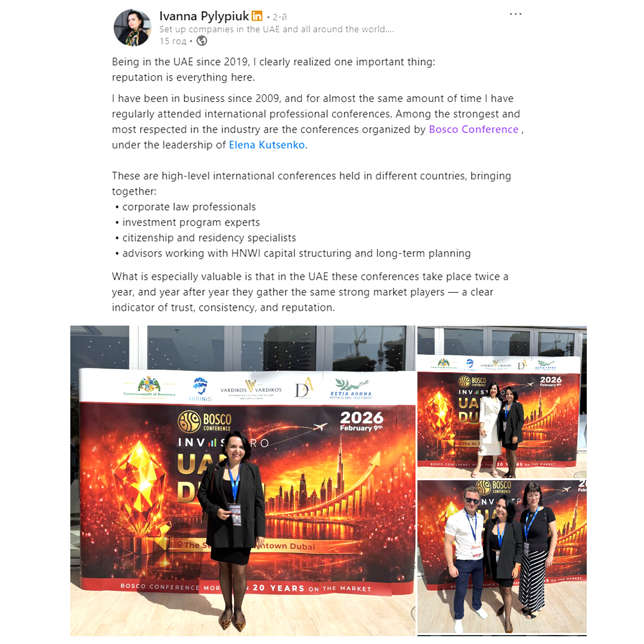The height and width of the screenshot is (644, 644).
Task: Open the Bosco Conference company link
Action: point(473,129)
